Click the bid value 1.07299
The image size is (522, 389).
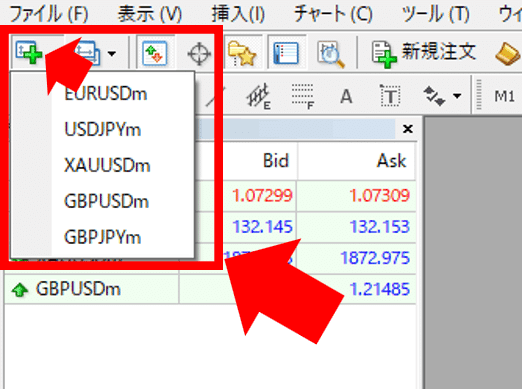262,195
